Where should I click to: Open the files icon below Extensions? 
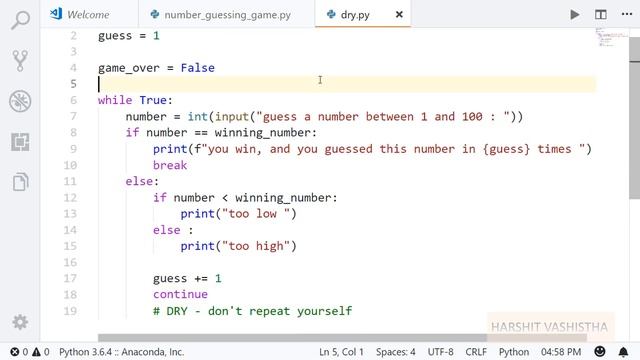pos(20,182)
